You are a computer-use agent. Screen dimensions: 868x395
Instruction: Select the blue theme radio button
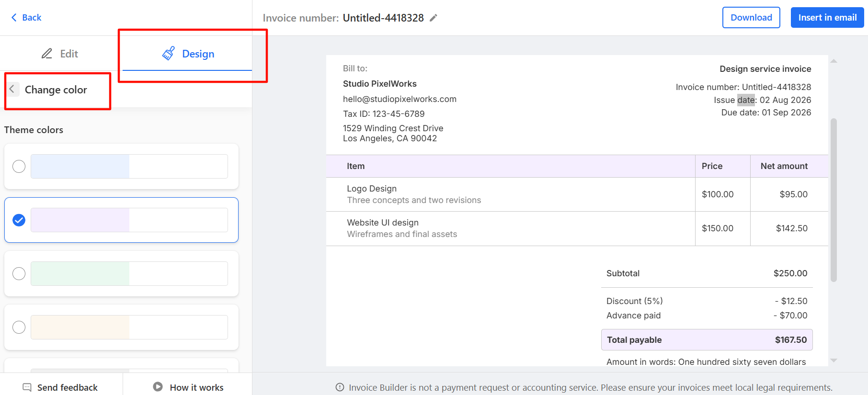[x=19, y=166]
